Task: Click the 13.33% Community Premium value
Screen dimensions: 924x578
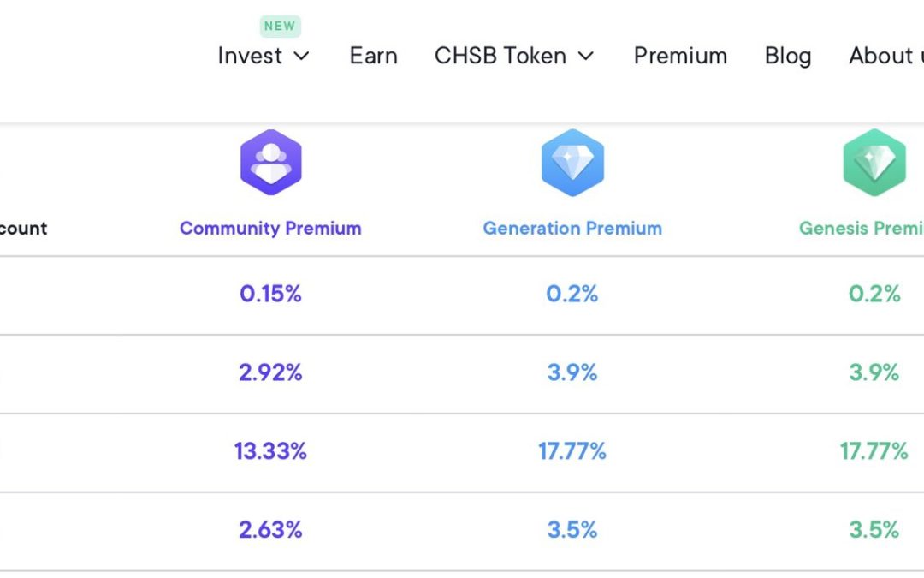Action: [x=270, y=451]
